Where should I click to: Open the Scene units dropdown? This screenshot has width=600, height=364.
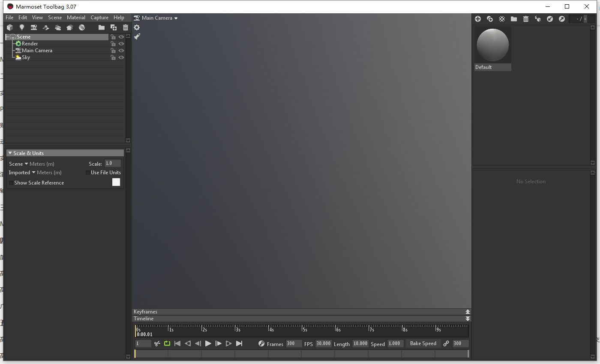tap(18, 164)
